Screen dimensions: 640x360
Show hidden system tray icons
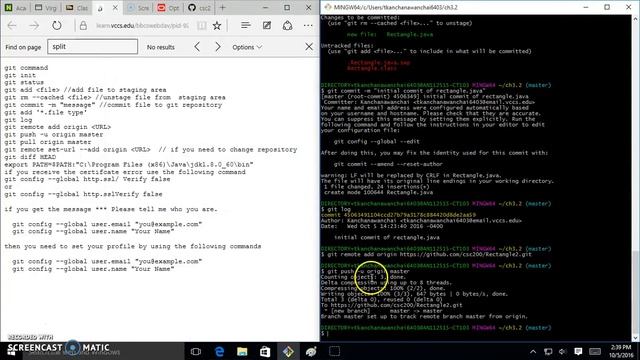(x=533, y=351)
